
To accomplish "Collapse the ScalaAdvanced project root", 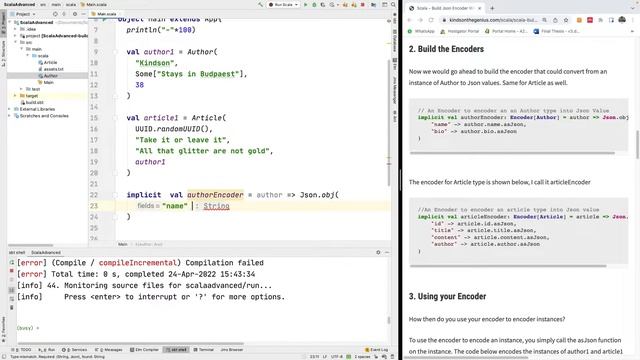I will 10,22.
